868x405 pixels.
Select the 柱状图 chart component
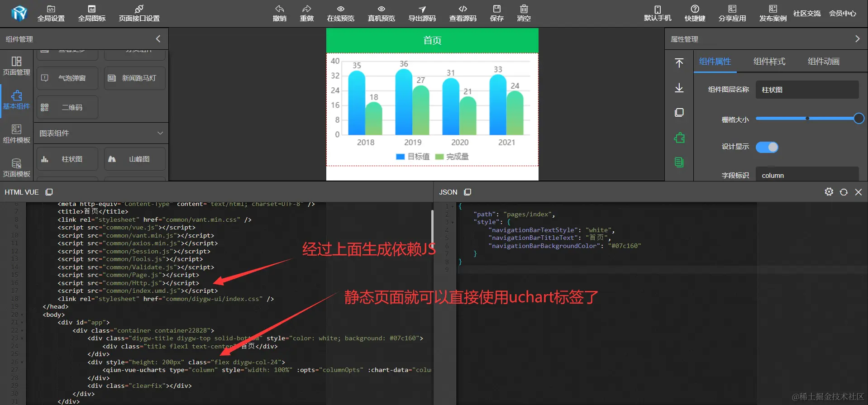pyautogui.click(x=67, y=159)
